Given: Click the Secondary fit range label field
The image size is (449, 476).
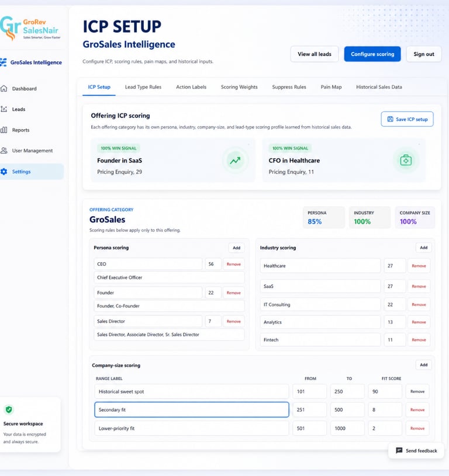Looking at the screenshot, I should (x=192, y=410).
